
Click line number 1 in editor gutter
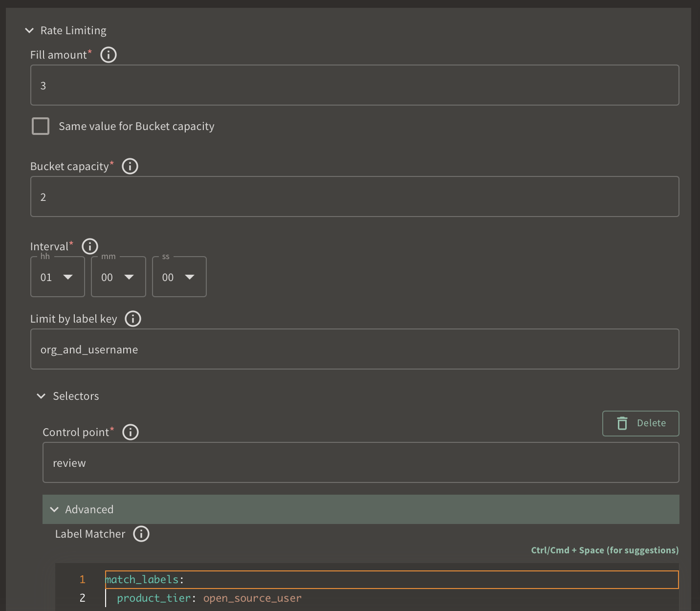82,580
